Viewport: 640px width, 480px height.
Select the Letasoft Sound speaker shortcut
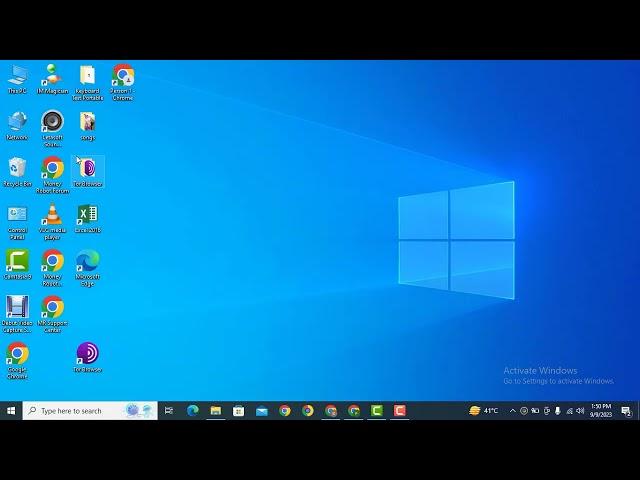coord(52,129)
